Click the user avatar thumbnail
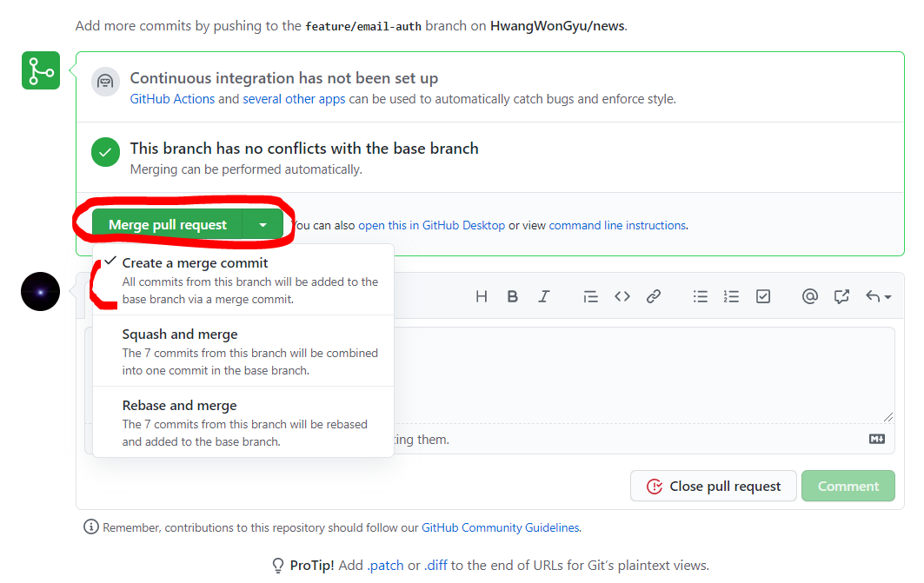 [40, 292]
